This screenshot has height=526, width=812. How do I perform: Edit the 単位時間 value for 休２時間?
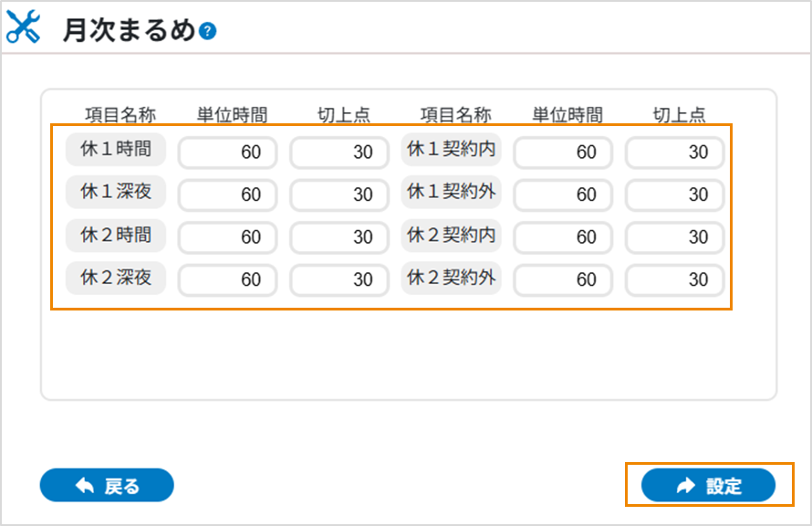(x=226, y=237)
